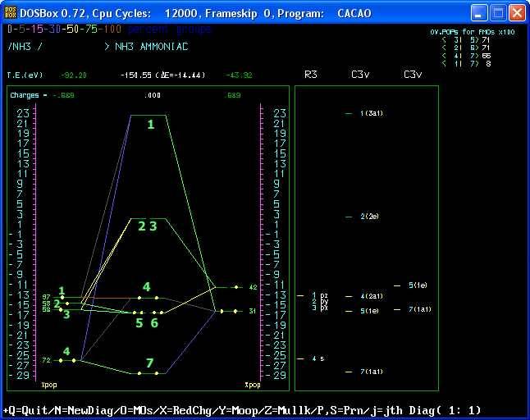Click the population value 42 on the right
Image resolution: width=530 pixels, height=420 pixels.
[254, 287]
